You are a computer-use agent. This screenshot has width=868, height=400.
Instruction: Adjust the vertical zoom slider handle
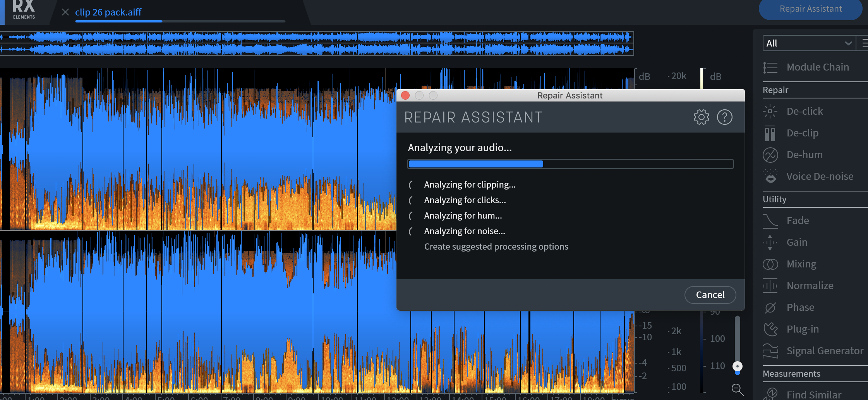point(737,366)
